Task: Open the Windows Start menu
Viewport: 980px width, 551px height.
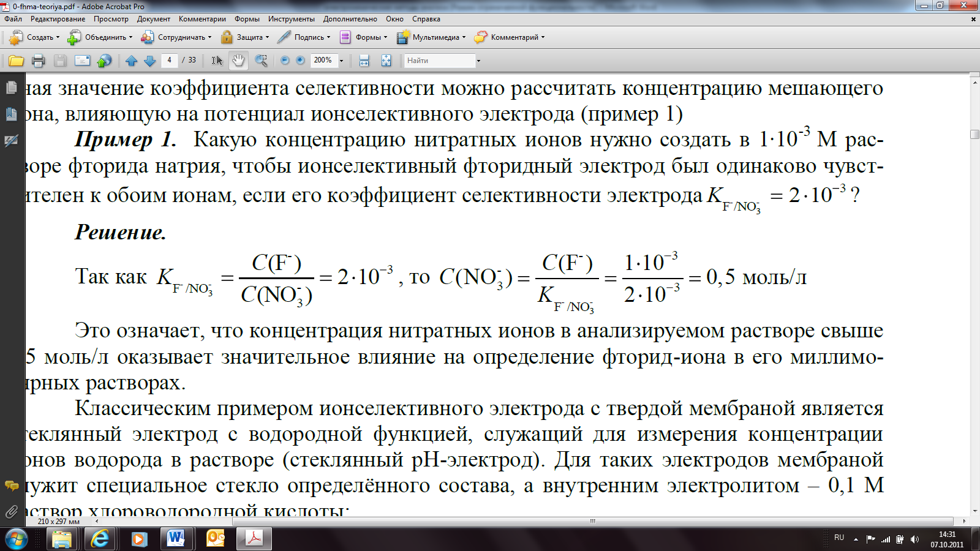Action: pyautogui.click(x=16, y=539)
